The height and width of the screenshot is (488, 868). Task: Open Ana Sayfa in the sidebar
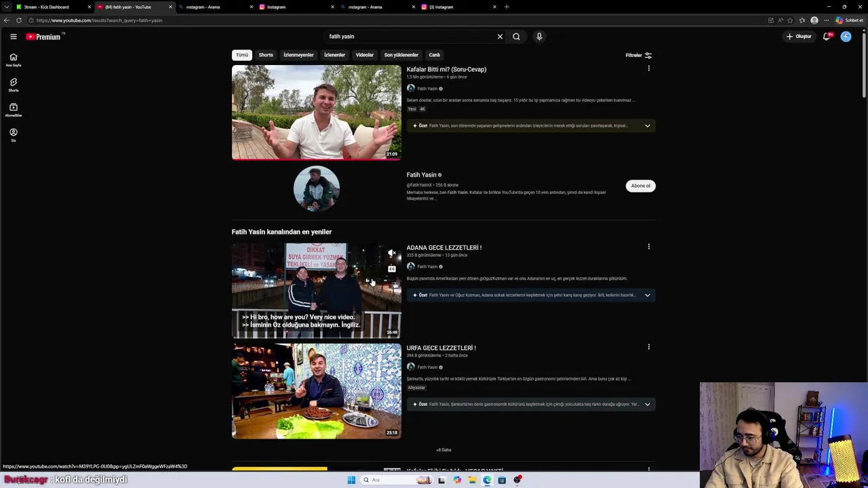pyautogui.click(x=13, y=60)
